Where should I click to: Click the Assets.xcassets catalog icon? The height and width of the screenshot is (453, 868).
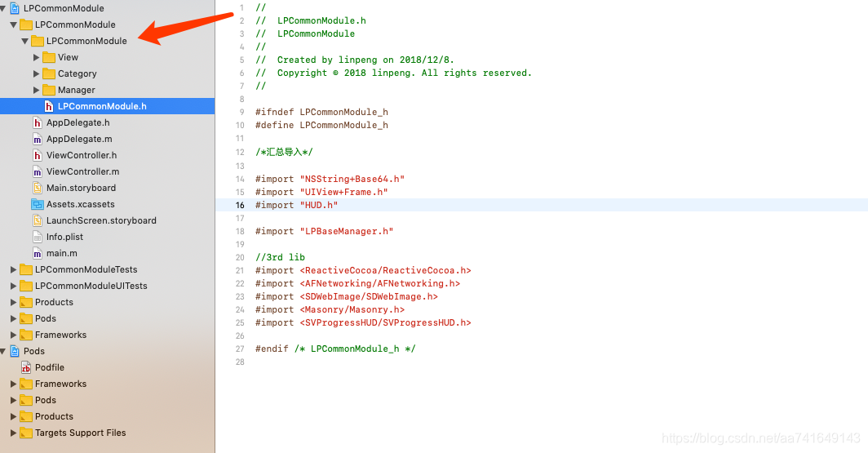(x=37, y=204)
